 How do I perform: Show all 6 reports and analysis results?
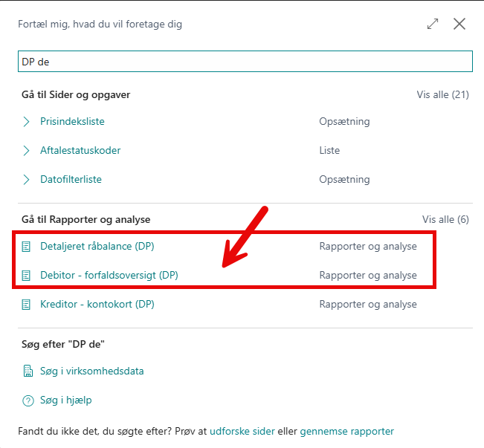tap(445, 220)
